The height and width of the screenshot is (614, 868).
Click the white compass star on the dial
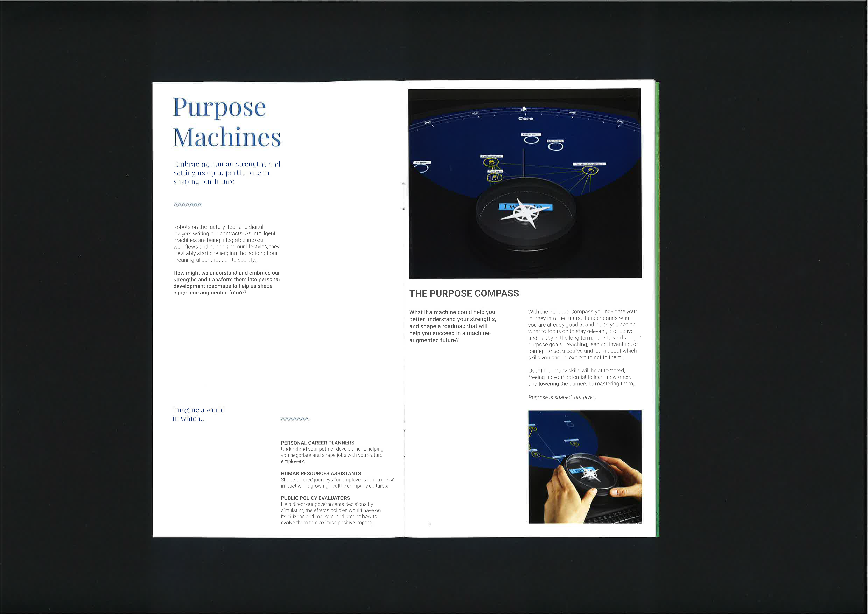coord(526,214)
